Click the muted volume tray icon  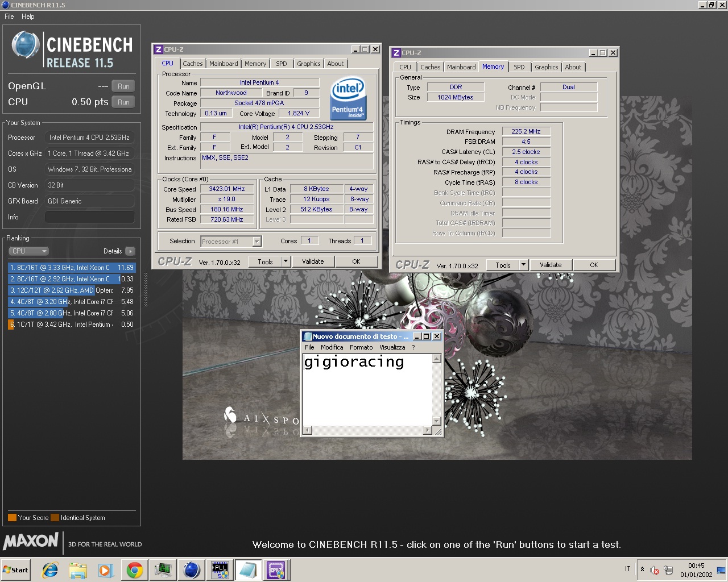pos(655,570)
